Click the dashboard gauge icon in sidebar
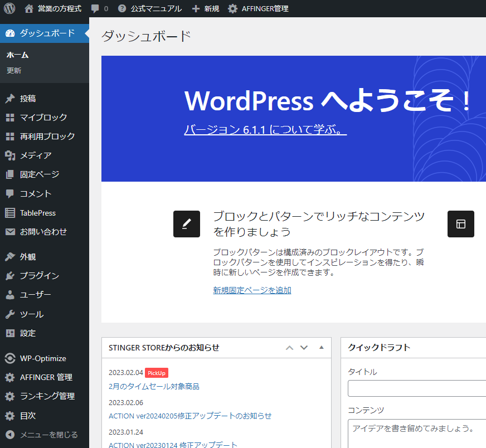Image resolution: width=486 pixels, height=448 pixels. click(x=10, y=33)
